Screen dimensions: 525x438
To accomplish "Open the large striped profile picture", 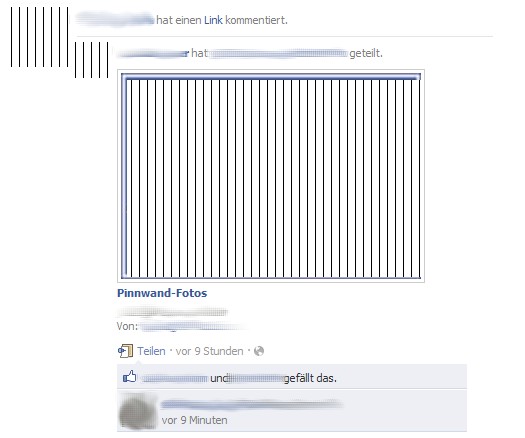I will (39, 37).
